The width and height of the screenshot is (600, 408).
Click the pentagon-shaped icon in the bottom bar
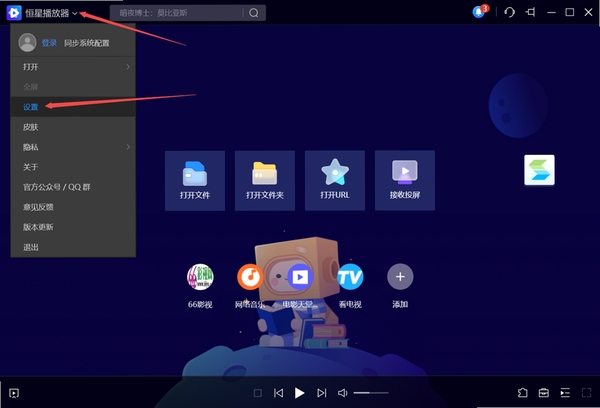click(522, 393)
